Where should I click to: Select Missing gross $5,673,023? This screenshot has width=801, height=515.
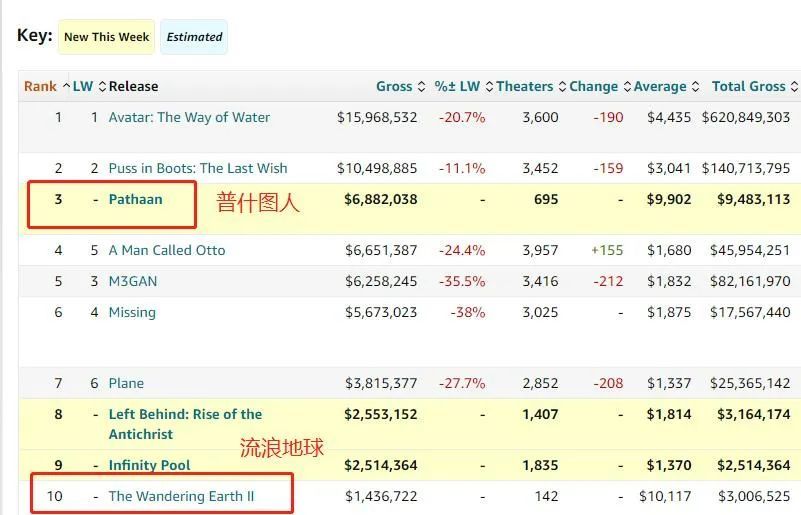click(x=381, y=312)
